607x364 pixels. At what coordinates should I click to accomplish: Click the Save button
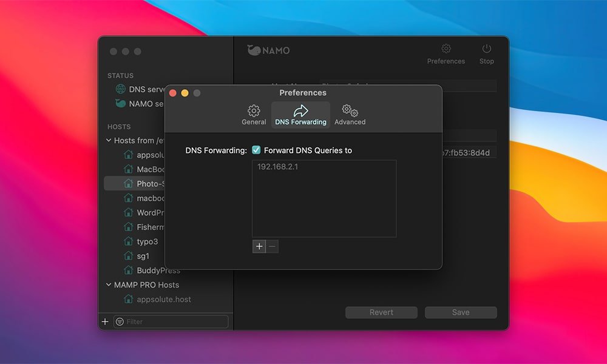click(461, 312)
